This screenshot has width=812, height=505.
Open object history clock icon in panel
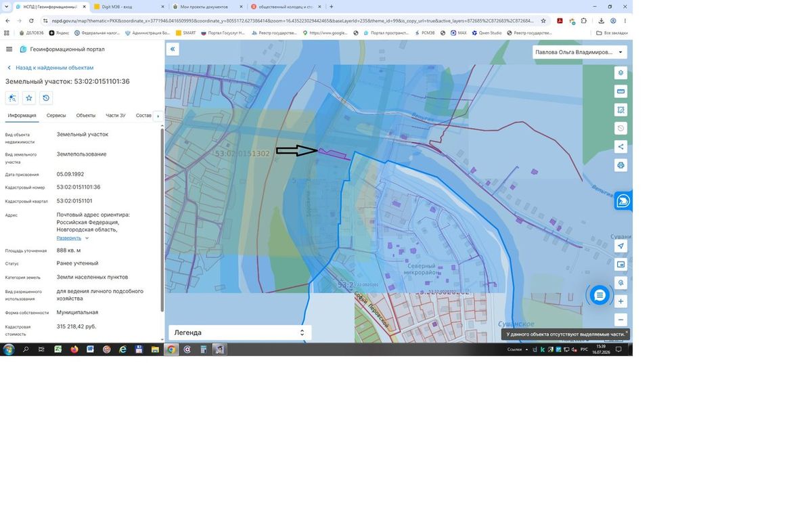[x=46, y=98]
